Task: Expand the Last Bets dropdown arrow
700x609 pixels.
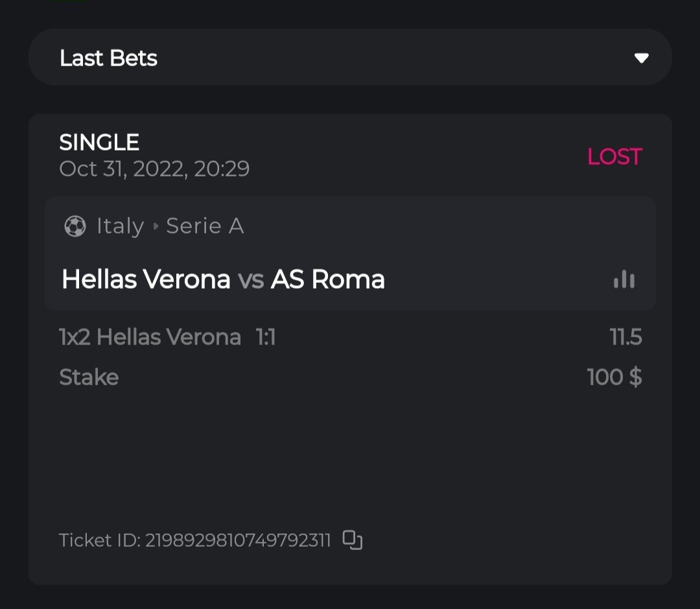Action: click(642, 58)
